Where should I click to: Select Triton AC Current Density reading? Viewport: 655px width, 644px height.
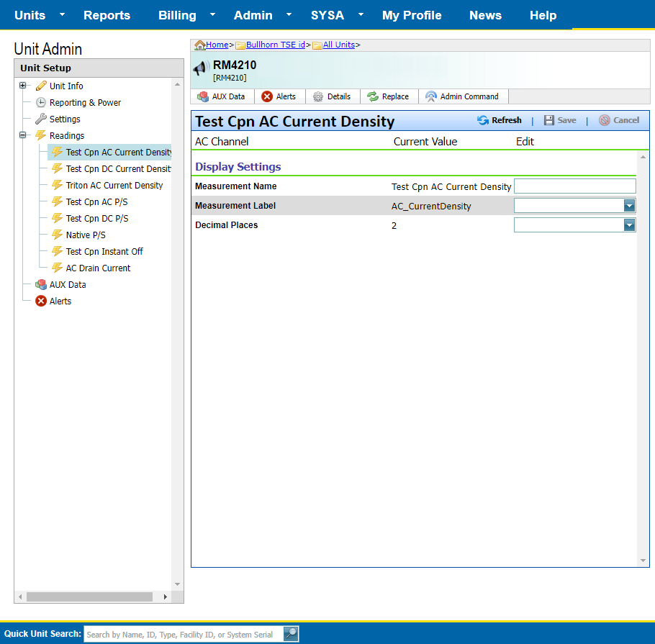pos(114,186)
